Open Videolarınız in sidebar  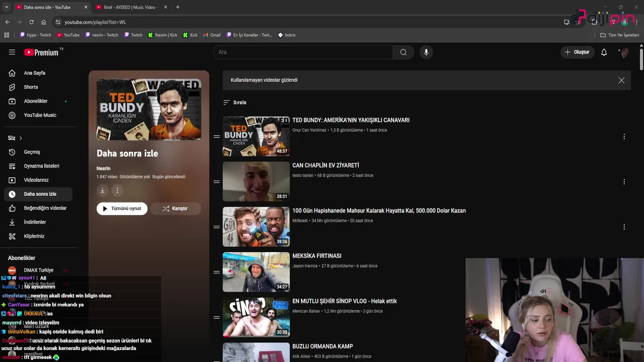(x=38, y=180)
